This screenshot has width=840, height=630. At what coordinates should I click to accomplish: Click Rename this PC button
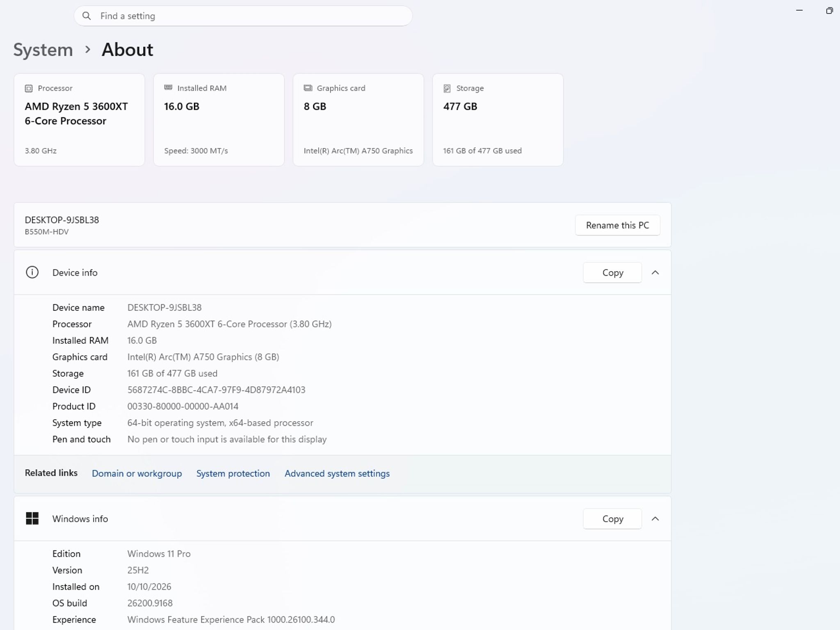pos(617,225)
